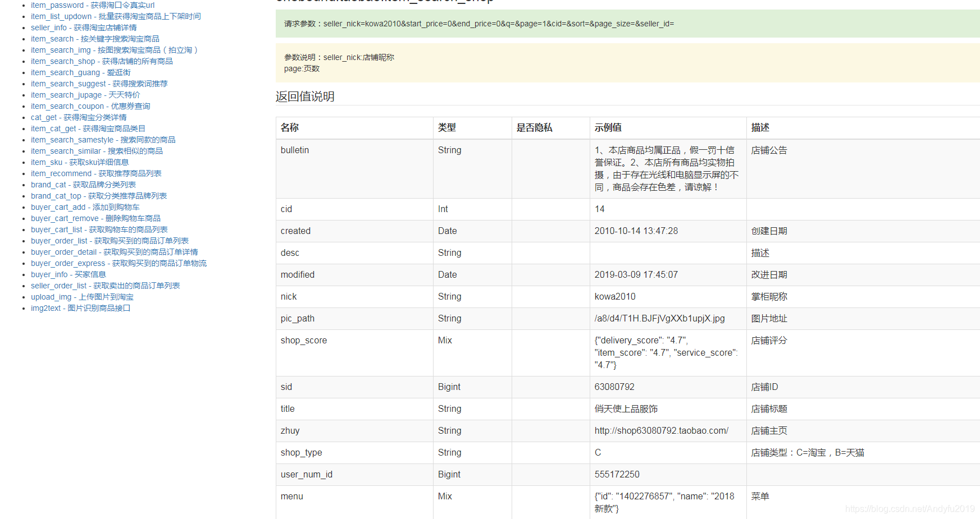The width and height of the screenshot is (980, 519).
Task: Open the item_search_guang link
Action: coord(81,72)
